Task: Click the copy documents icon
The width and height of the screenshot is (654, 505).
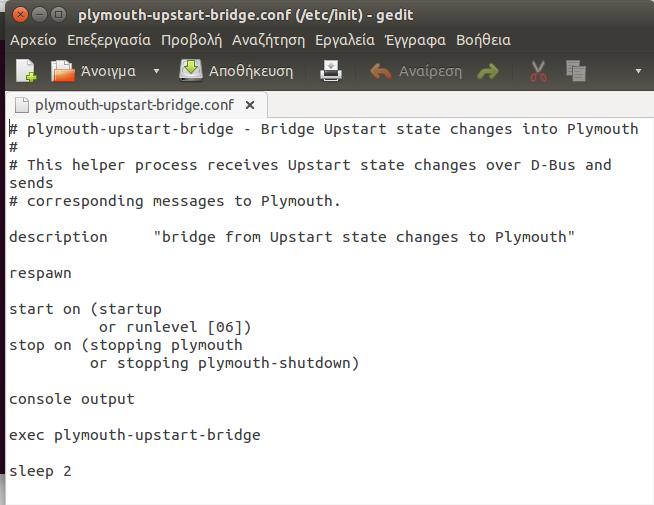Action: tap(576, 71)
